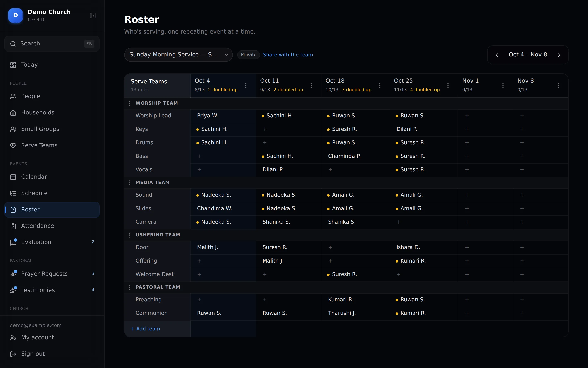
Task: Click the Search input field
Action: (52, 44)
